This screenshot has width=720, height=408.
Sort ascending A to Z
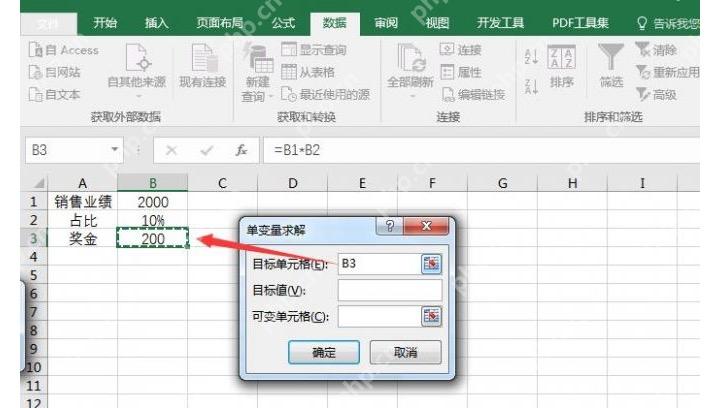[x=531, y=57]
